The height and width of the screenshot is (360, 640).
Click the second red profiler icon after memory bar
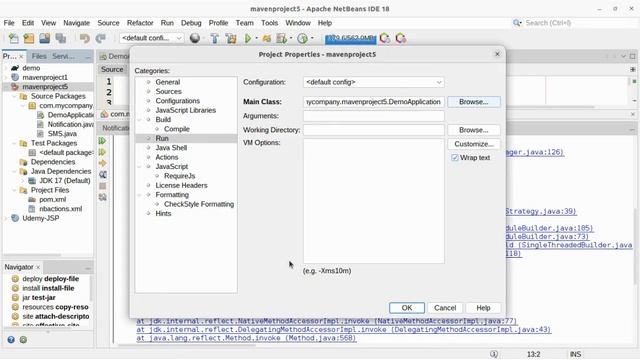401,38
